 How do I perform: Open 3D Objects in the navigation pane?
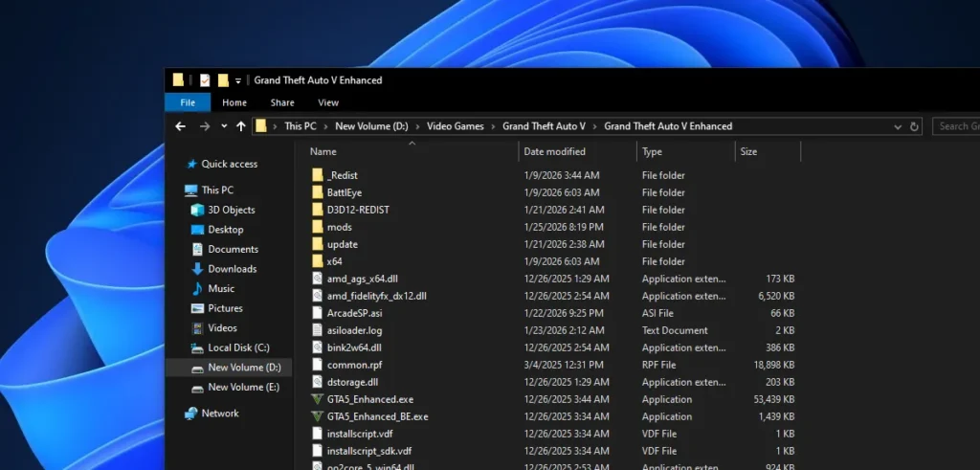pos(232,210)
